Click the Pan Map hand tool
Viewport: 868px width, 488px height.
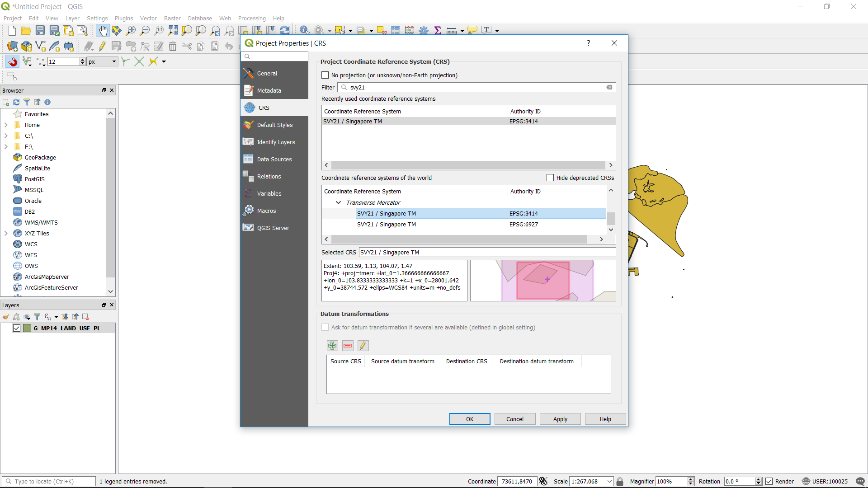point(103,30)
